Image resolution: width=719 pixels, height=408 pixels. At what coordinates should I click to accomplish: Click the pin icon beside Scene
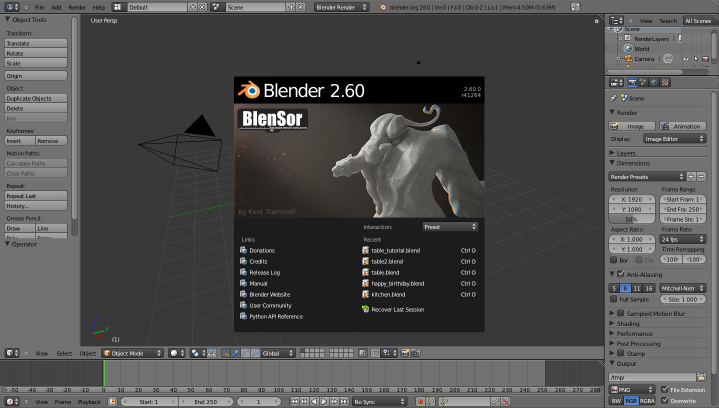coord(613,98)
